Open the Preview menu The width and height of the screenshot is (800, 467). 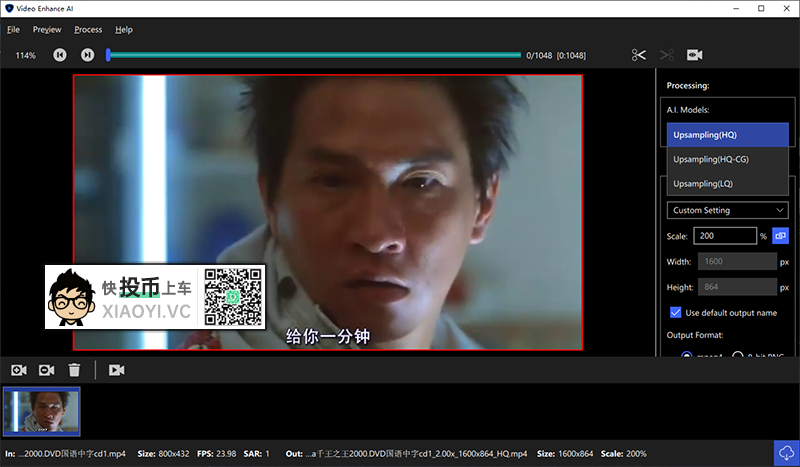point(47,30)
